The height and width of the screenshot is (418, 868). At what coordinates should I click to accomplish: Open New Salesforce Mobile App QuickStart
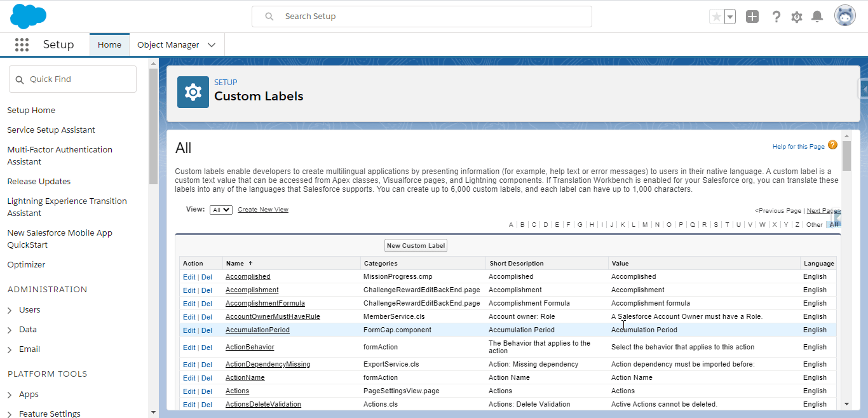pyautogui.click(x=60, y=239)
